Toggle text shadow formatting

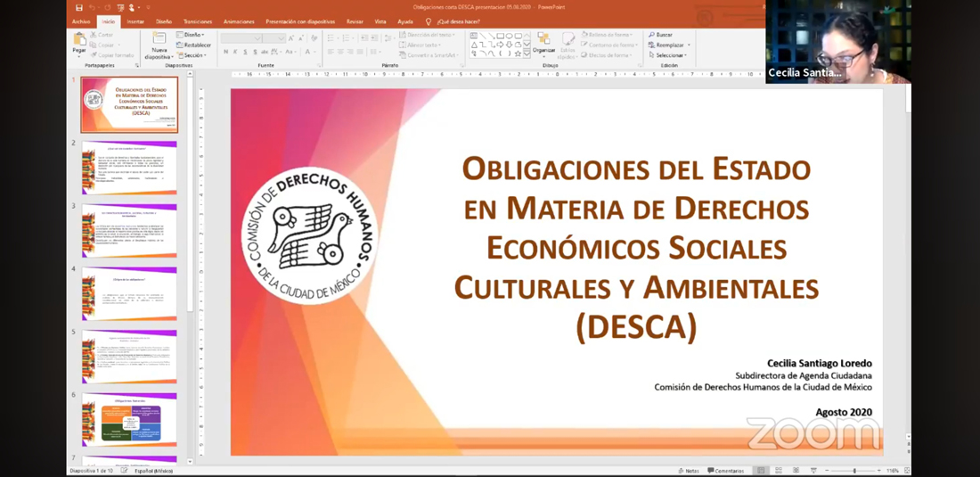(x=255, y=52)
